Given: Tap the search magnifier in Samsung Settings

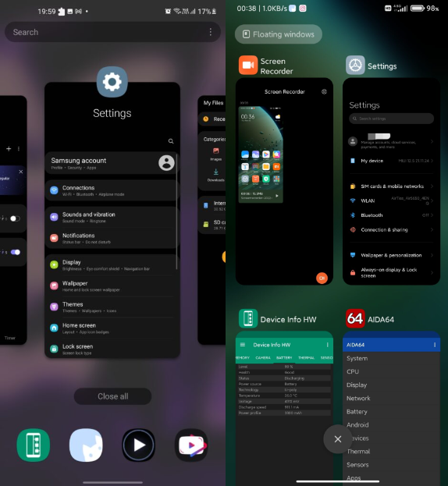Looking at the screenshot, I should 171,141.
